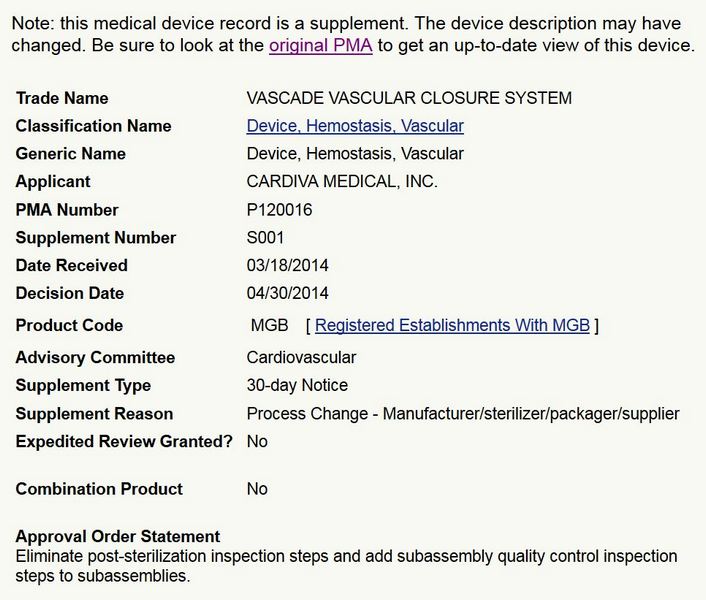
Task: Click the Combination Product label
Action: (99, 489)
